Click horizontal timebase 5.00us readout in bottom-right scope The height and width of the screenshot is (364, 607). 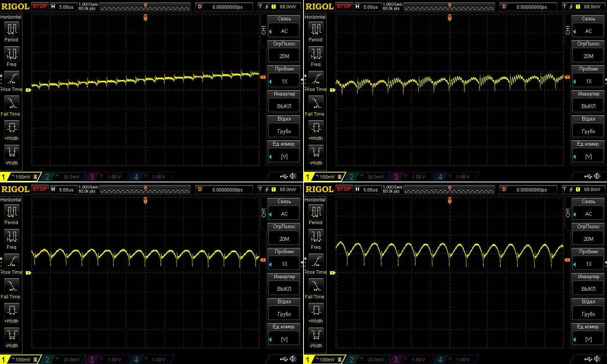(370, 190)
